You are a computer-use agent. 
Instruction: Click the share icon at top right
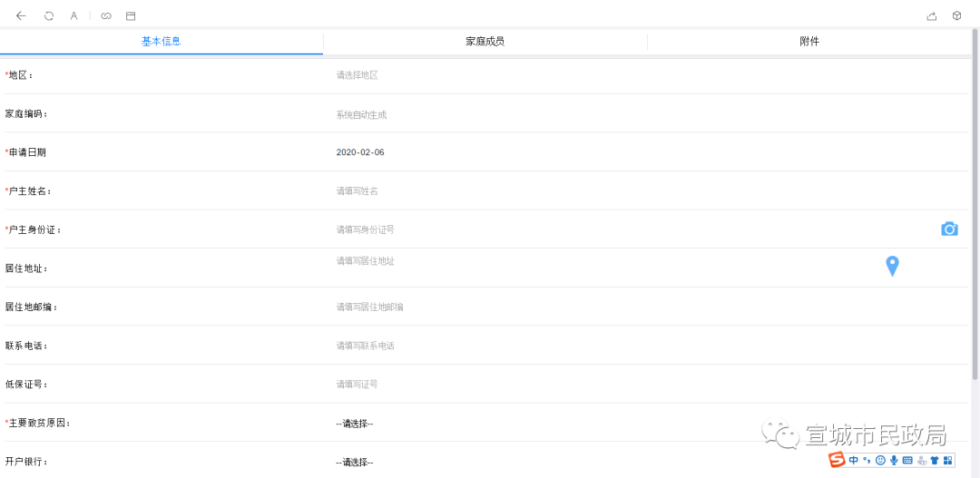[931, 16]
